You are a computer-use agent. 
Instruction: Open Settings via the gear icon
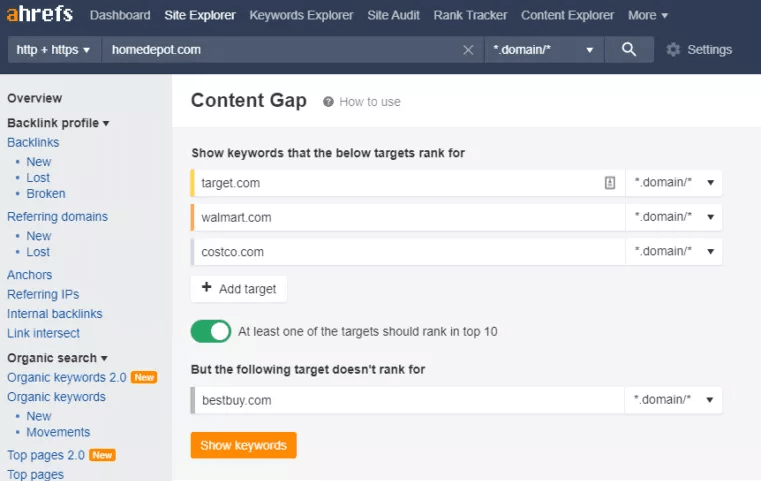(x=674, y=50)
